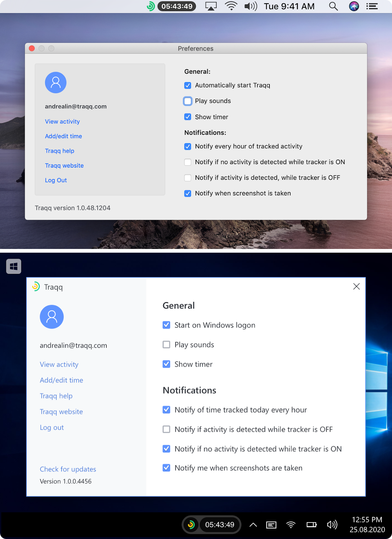Click Version 1.0.0.4456 text

pos(66,481)
